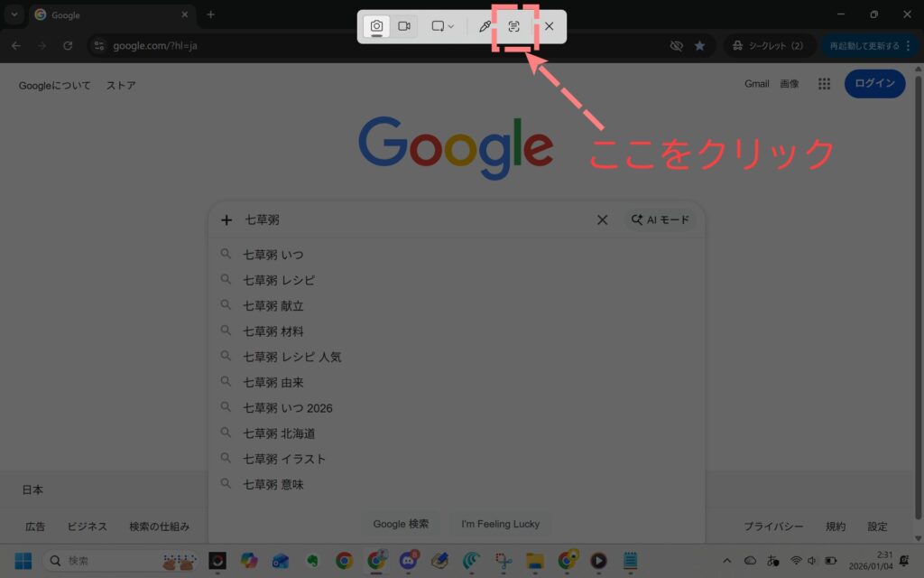
Task: Switch to video recording mode
Action: 404,26
